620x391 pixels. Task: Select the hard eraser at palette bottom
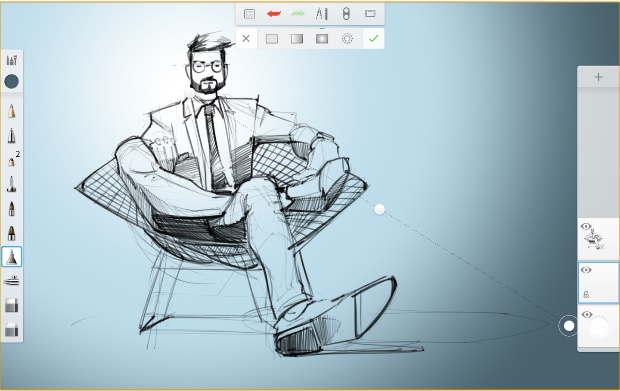[x=11, y=330]
